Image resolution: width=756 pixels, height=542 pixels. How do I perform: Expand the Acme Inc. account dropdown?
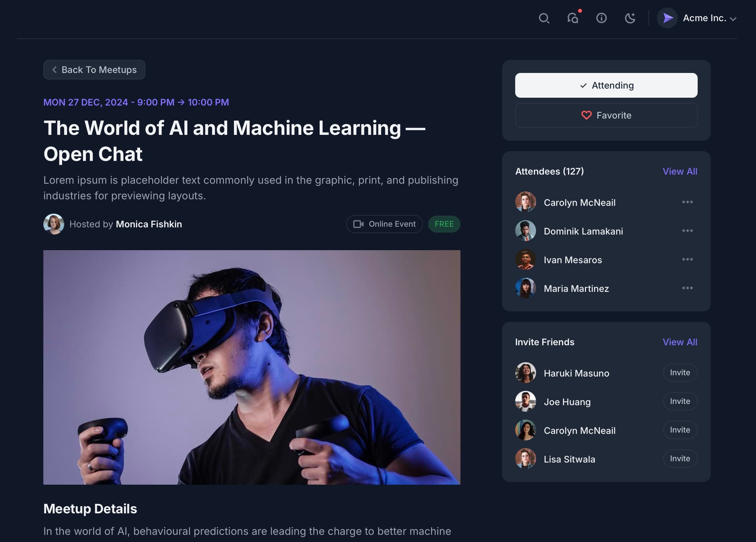point(733,19)
